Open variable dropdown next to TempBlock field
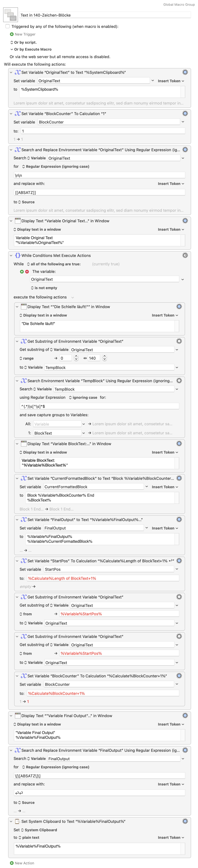Image resolution: width=198 pixels, height=868 pixels. (177, 368)
